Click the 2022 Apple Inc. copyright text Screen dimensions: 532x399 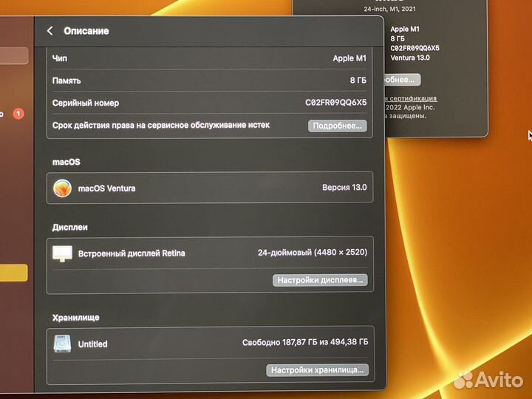[x=410, y=108]
